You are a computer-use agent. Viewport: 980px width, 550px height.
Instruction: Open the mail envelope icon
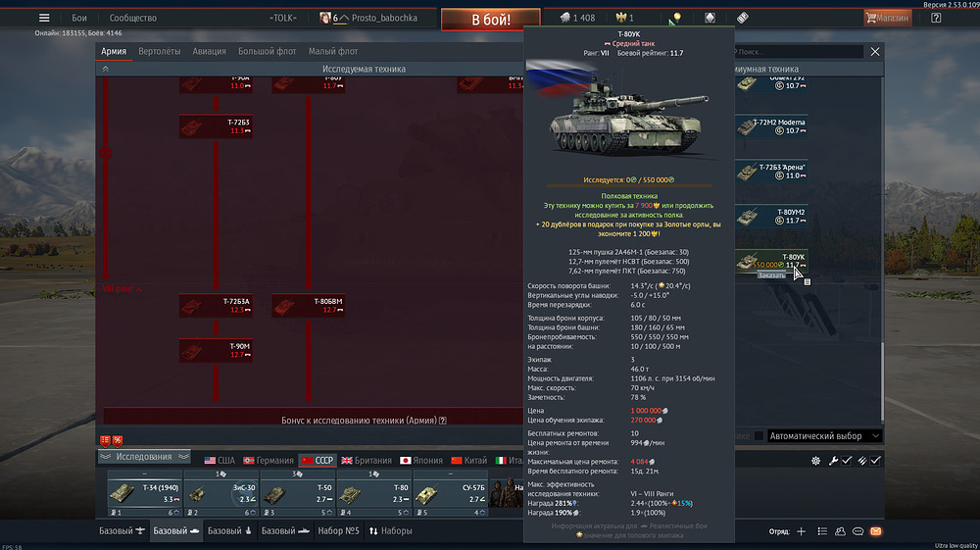tap(875, 531)
